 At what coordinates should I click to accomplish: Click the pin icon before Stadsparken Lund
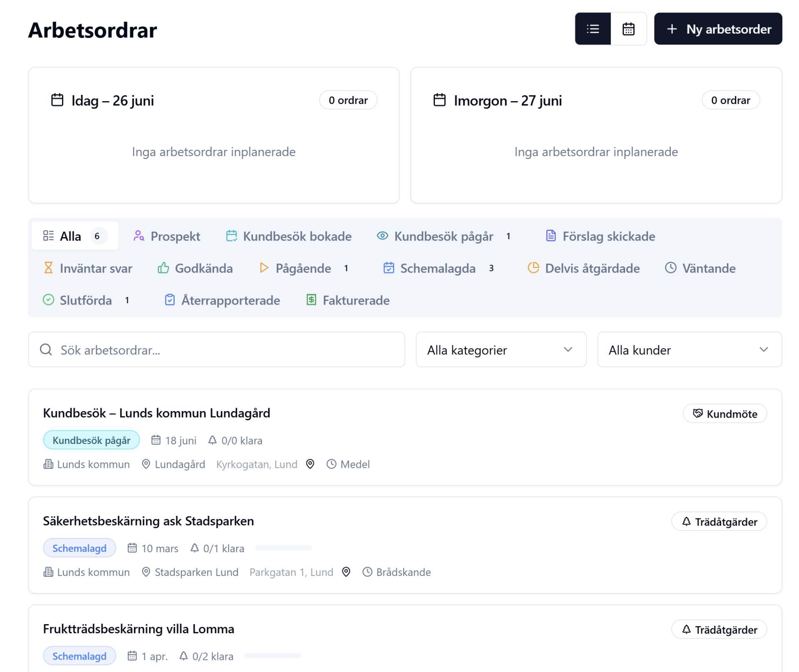146,572
